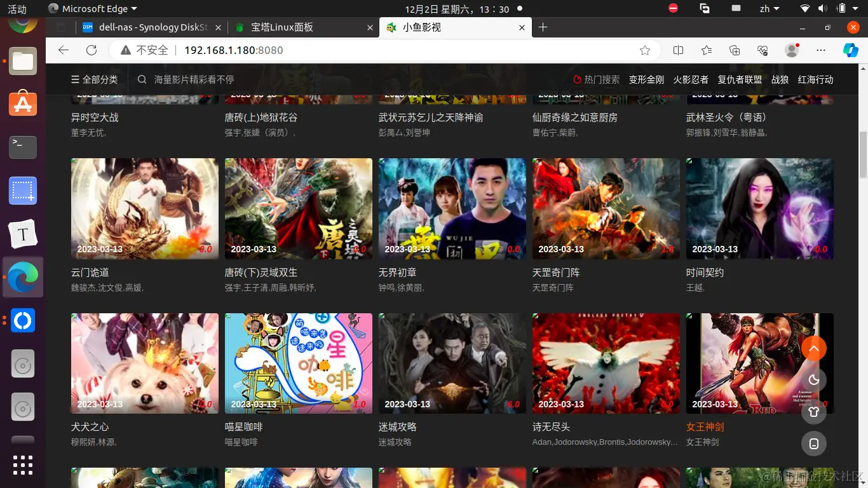
Task: Close the 宝塔Linux面板 tab
Action: (370, 27)
